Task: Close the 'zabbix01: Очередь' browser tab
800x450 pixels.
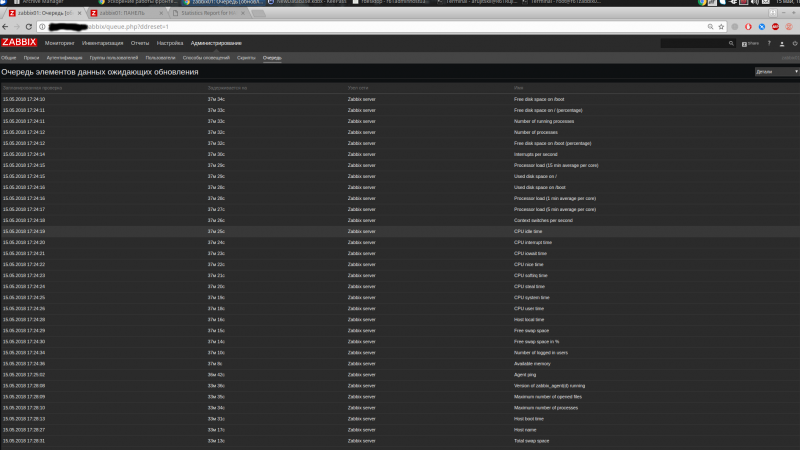Action: pos(80,13)
